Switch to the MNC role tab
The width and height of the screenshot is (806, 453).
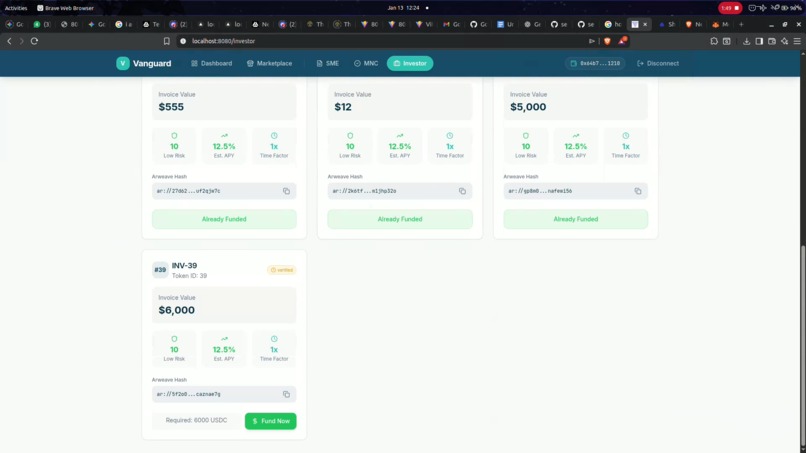(366, 63)
